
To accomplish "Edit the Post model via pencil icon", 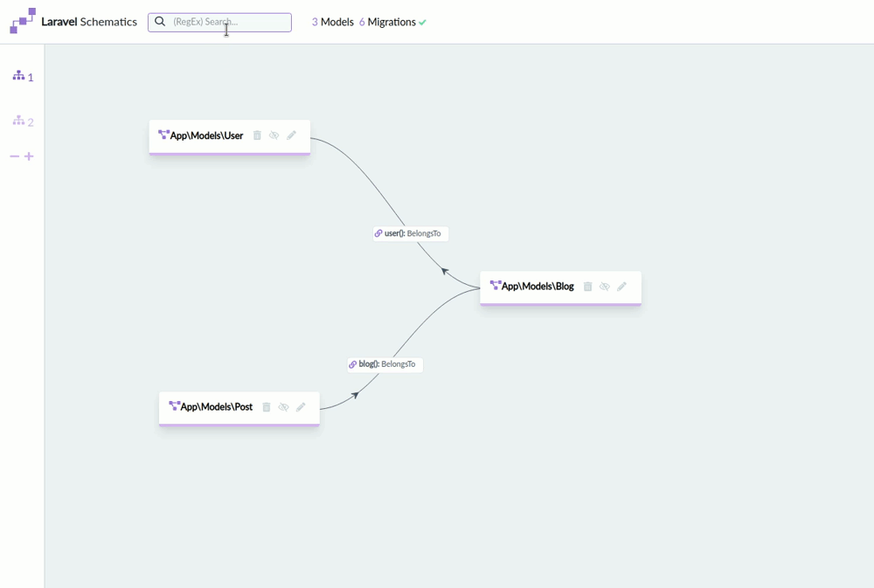I will (301, 407).
